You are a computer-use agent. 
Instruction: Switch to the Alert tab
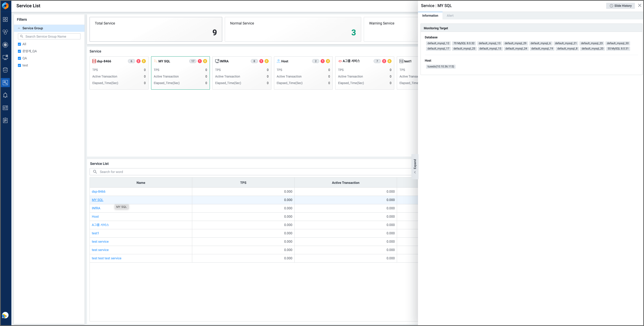coord(450,16)
